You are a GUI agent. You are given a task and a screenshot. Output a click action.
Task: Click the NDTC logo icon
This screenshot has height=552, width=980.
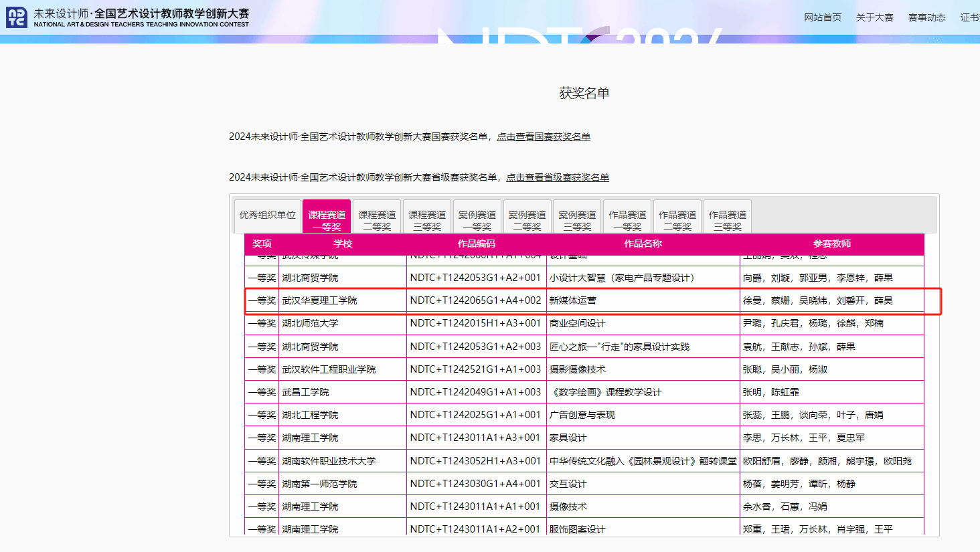click(x=17, y=17)
